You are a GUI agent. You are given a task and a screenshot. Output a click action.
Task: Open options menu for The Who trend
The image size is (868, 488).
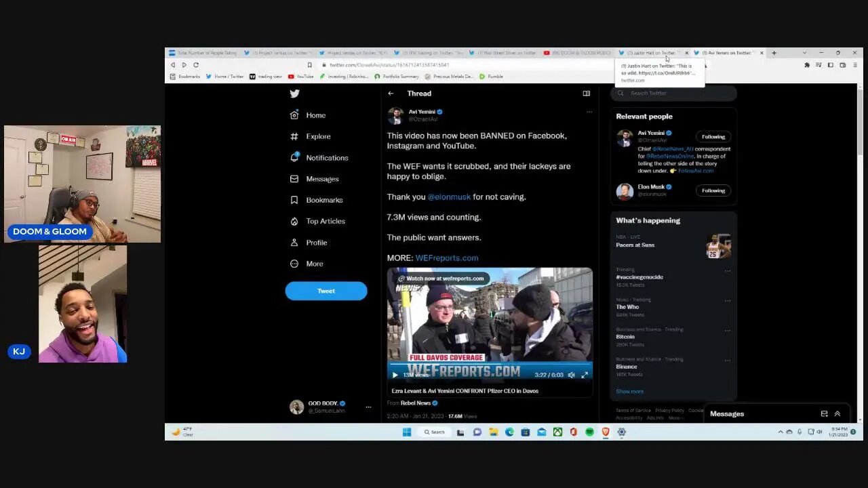point(728,300)
